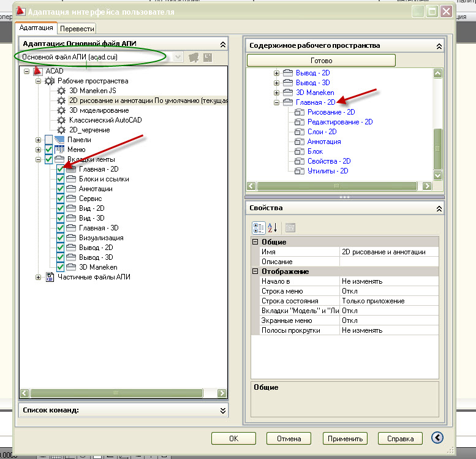Collapse the Рабочие пространства tree node
The height and width of the screenshot is (459, 476).
(x=38, y=81)
